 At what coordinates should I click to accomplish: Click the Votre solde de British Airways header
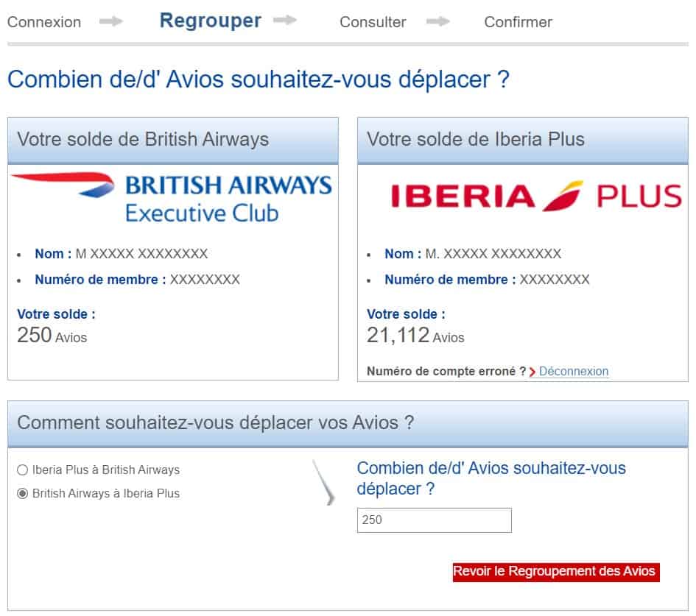[x=143, y=139]
